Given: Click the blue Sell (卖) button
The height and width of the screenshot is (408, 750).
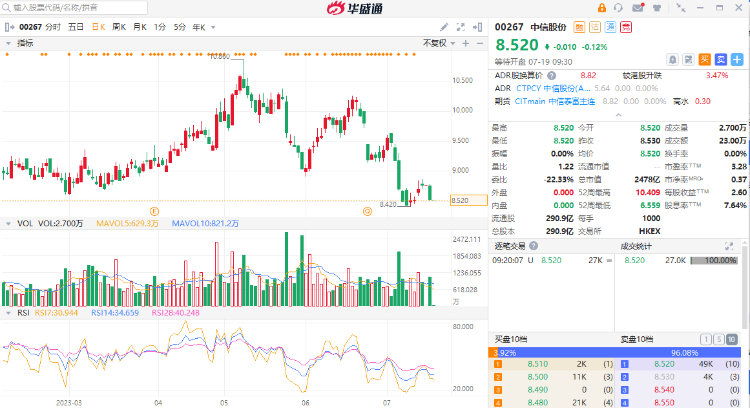Looking at the screenshot, I should [721, 59].
